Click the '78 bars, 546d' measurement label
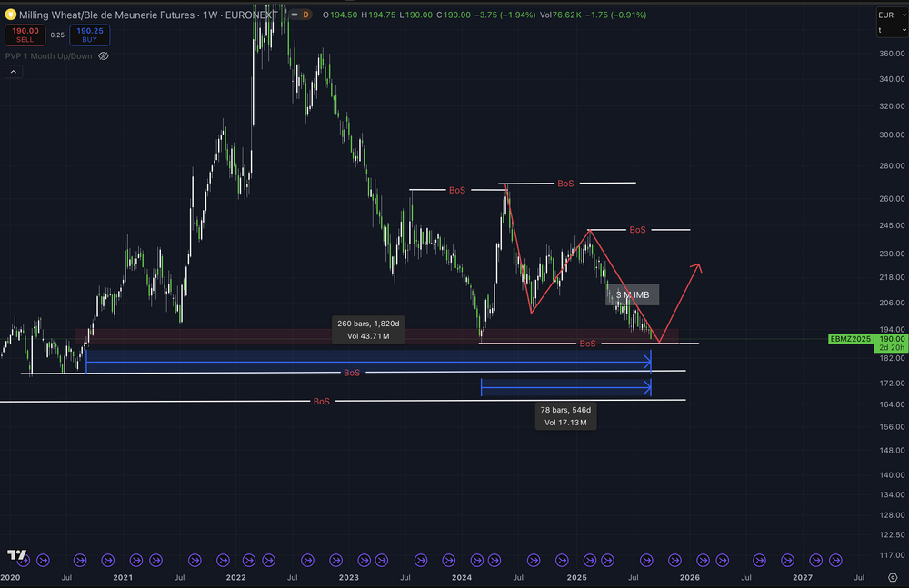This screenshot has width=909, height=588. (565, 416)
